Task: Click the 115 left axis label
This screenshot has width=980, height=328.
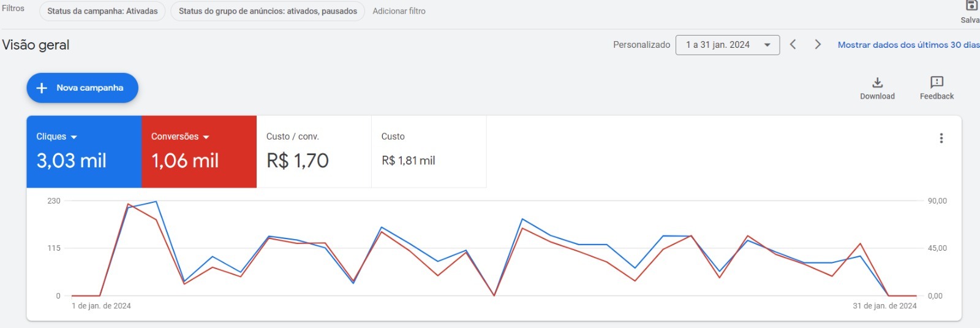Action: 54,248
